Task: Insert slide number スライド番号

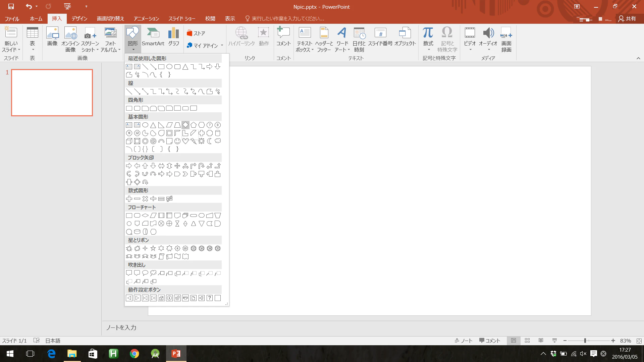Action: click(x=380, y=37)
